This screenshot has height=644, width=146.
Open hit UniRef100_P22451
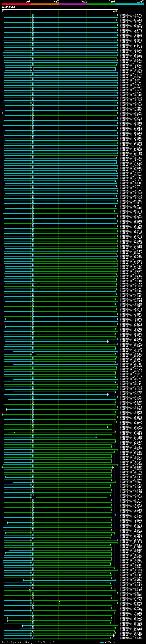pos(131,30)
